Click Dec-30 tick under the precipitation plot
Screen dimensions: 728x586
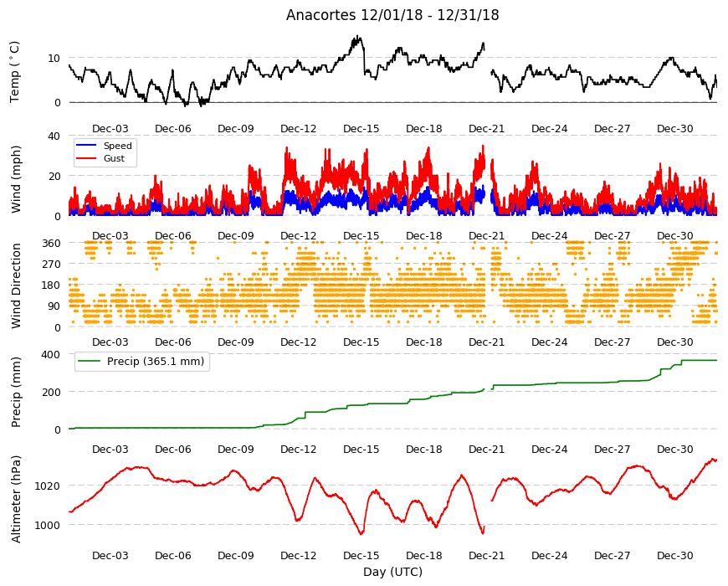coord(675,449)
